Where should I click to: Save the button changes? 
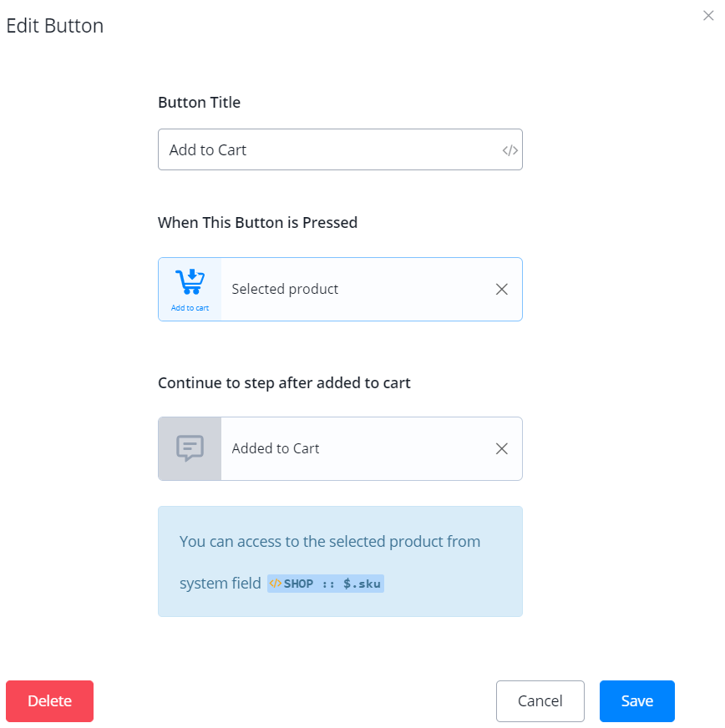(636, 701)
